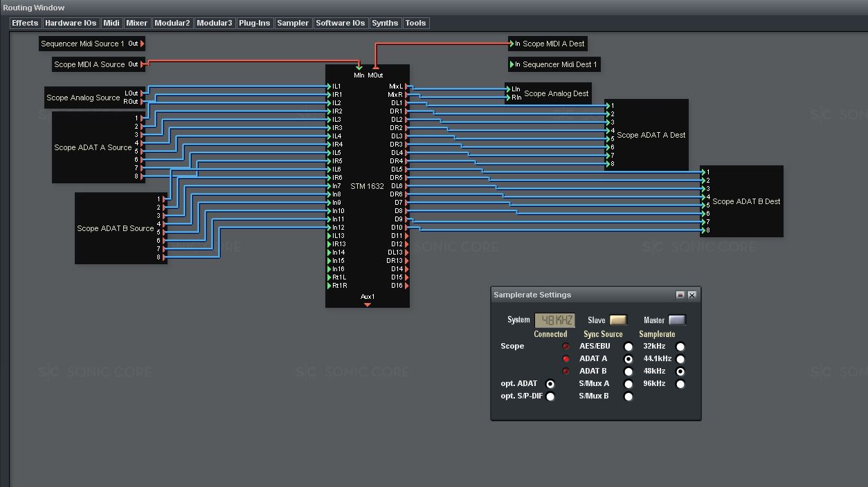
Task: Set sync to Slave mode
Action: pos(618,320)
